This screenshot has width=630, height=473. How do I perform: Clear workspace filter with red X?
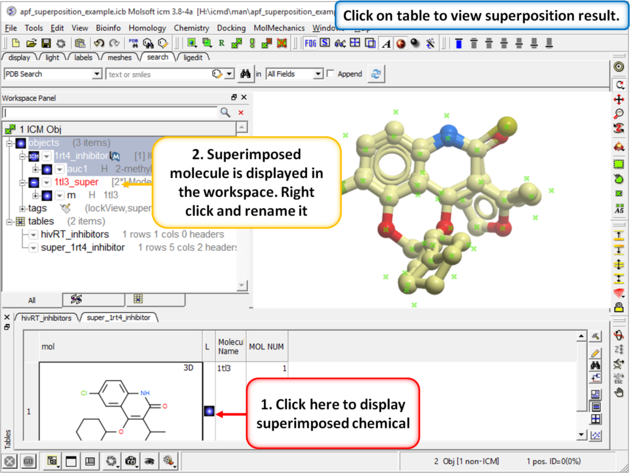coord(241,113)
